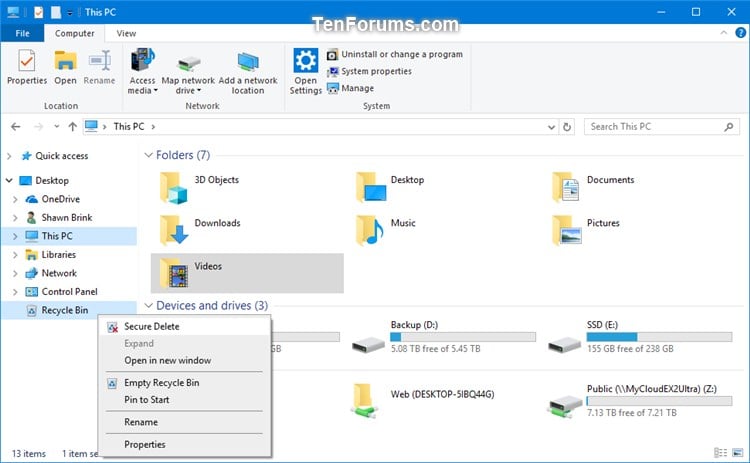Click the Open ribbon button
Viewport: 750px width, 463px height.
click(65, 67)
